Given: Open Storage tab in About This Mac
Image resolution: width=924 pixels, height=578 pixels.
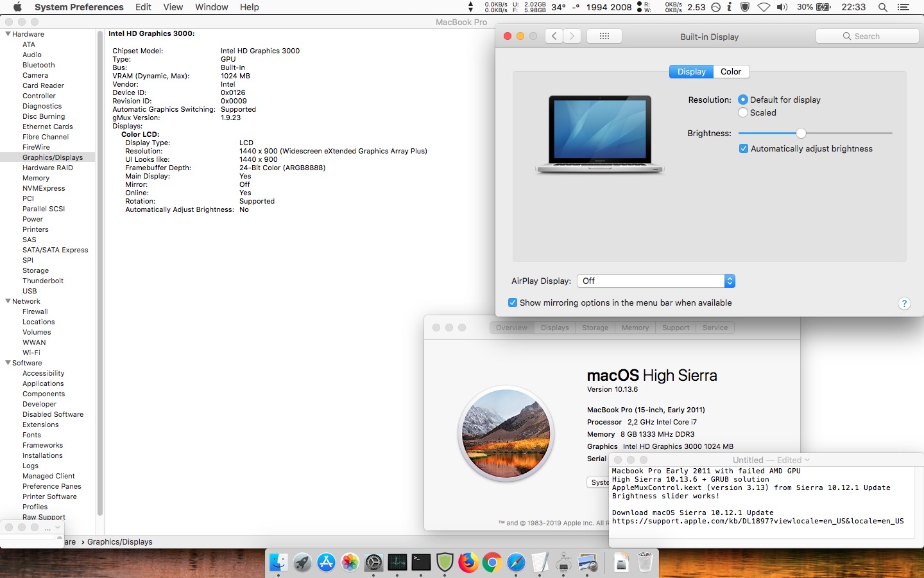Looking at the screenshot, I should (x=595, y=328).
